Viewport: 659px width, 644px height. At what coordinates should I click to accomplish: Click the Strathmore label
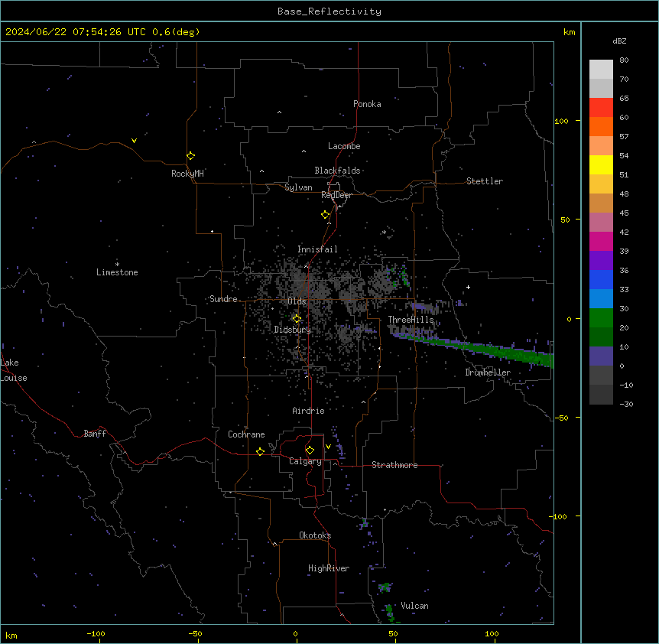pos(394,465)
